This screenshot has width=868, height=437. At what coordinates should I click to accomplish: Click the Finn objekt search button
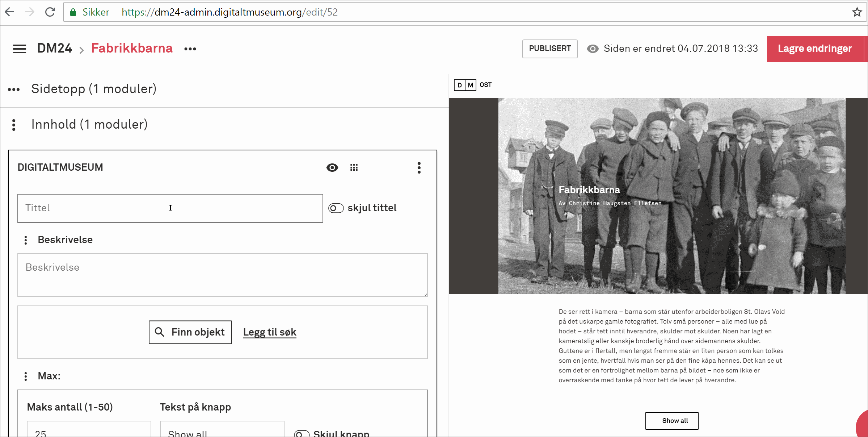190,332
